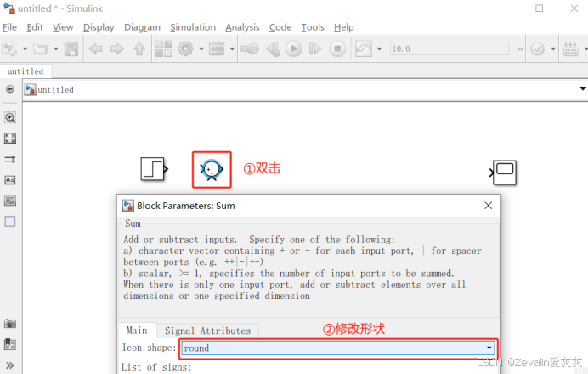Open the Simulation menu
588x374 pixels.
(193, 27)
